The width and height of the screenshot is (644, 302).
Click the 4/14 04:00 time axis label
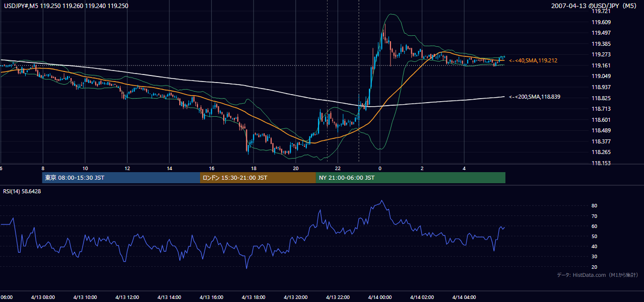click(465, 297)
